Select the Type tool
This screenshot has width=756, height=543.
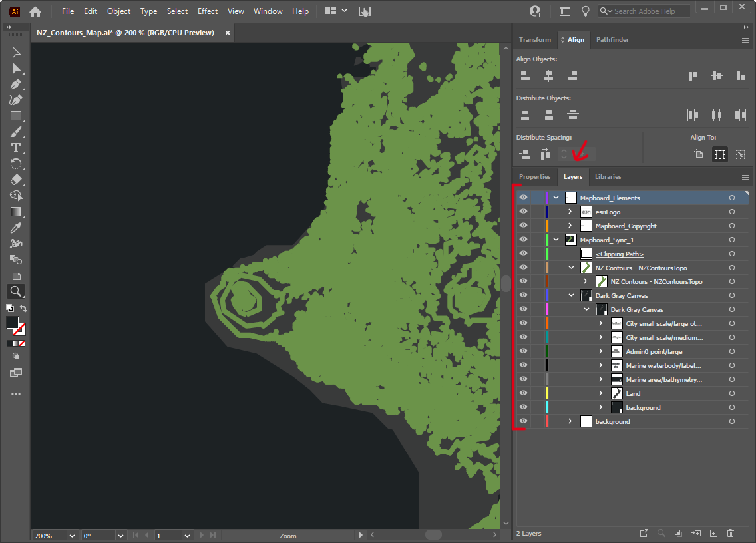click(16, 148)
